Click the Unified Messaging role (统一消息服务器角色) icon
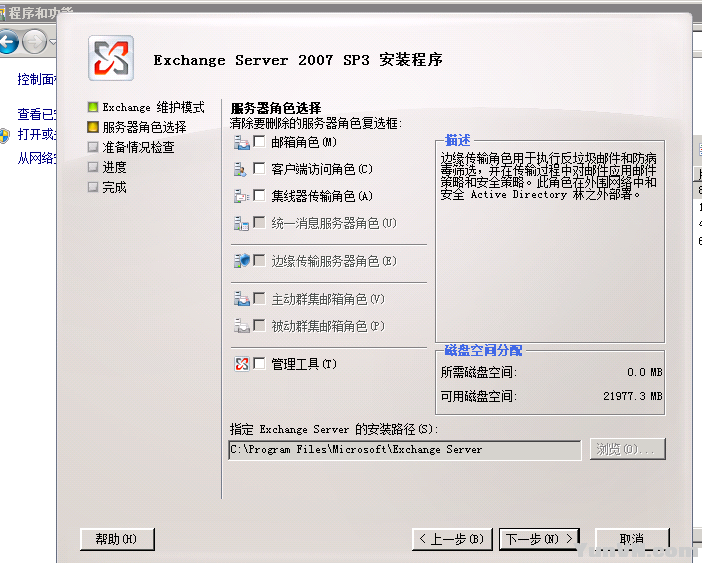The height and width of the screenshot is (563, 702). pos(241,223)
